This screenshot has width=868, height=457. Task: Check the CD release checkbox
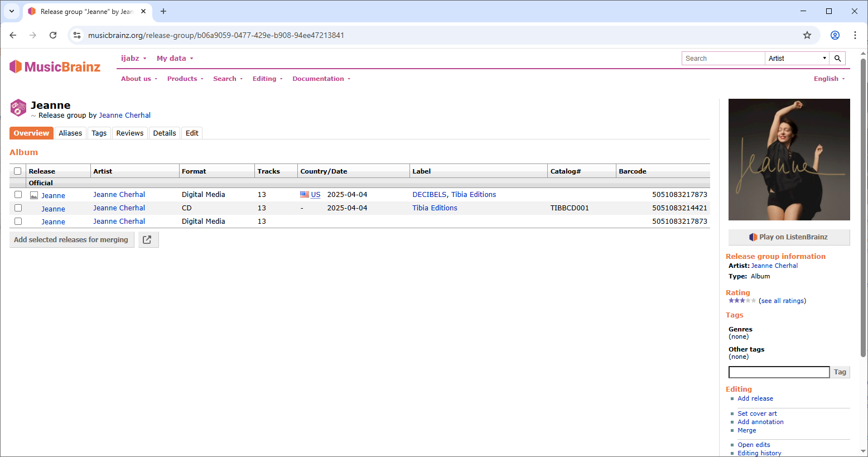coord(18,208)
